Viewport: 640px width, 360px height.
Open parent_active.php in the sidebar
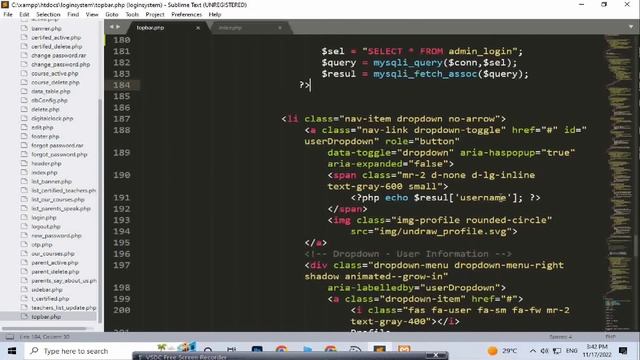pyautogui.click(x=55, y=262)
